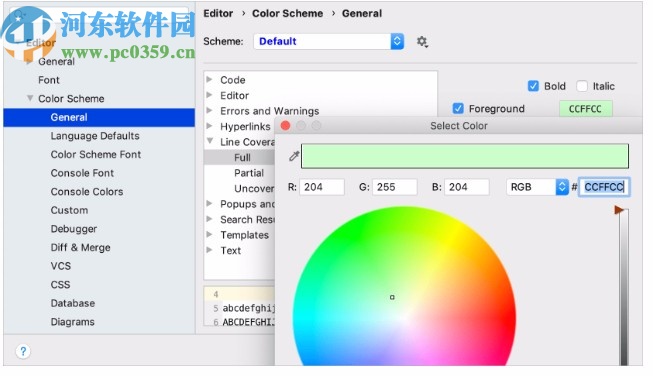This screenshot has height=376, width=653.
Task: Click the Color Scheme breadcrumb
Action: pos(287,13)
